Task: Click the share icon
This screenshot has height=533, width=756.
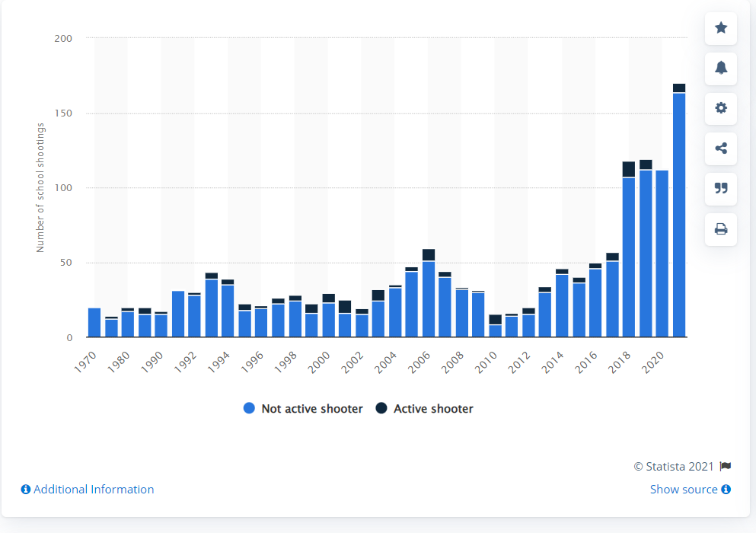Action: pos(720,148)
